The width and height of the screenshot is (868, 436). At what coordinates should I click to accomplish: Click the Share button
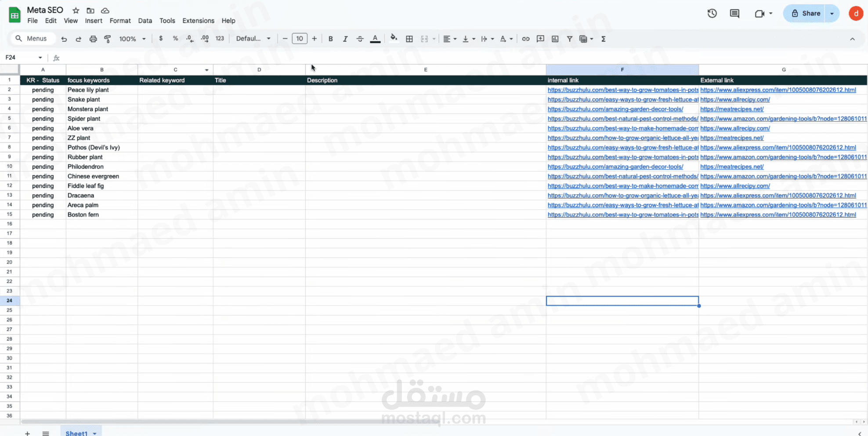click(x=805, y=14)
